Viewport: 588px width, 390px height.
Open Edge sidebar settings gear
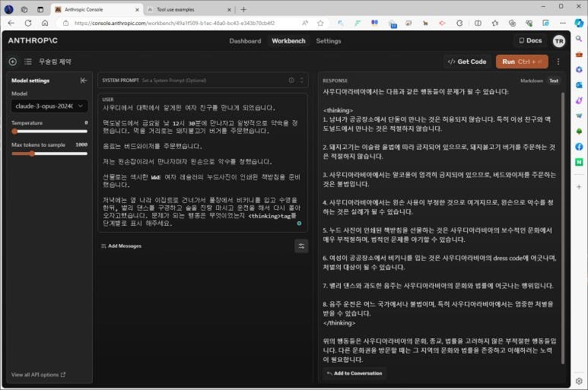tap(579, 381)
